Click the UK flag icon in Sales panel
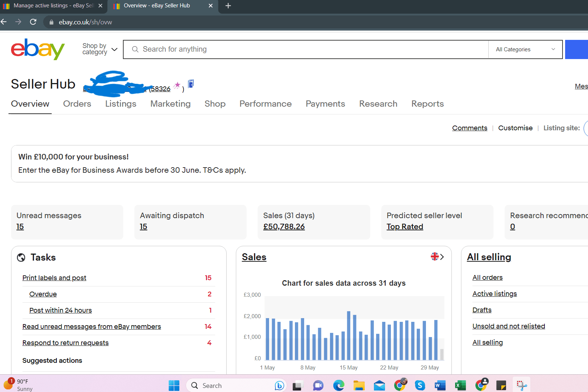Viewport: 588px width, 392px height. tap(434, 257)
